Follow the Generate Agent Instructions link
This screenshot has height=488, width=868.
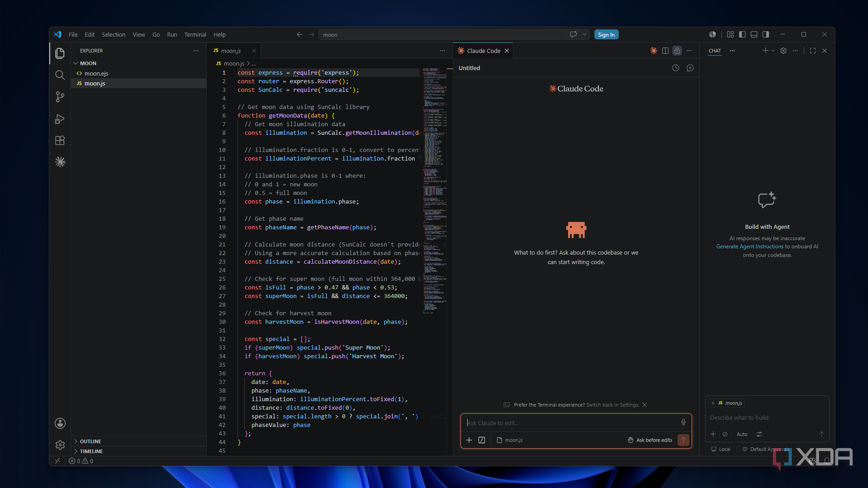749,246
